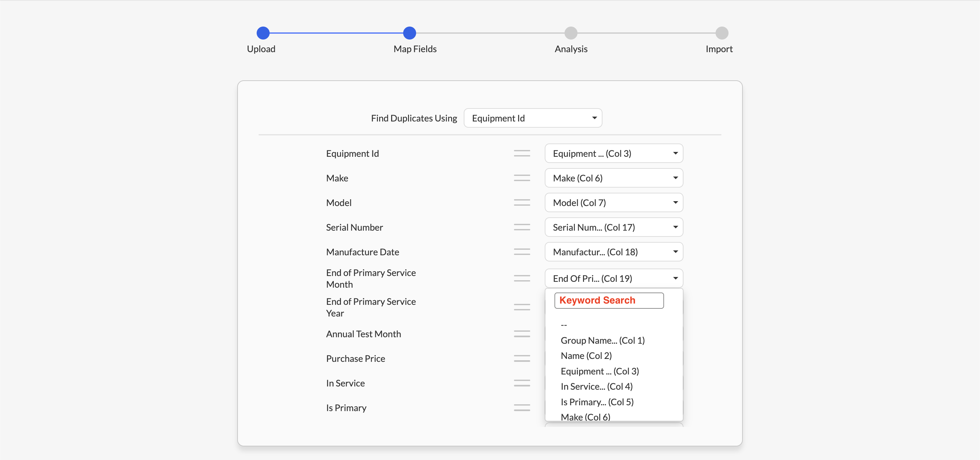Click the Import step label
Viewport: 980px width, 460px height.
pos(719,49)
